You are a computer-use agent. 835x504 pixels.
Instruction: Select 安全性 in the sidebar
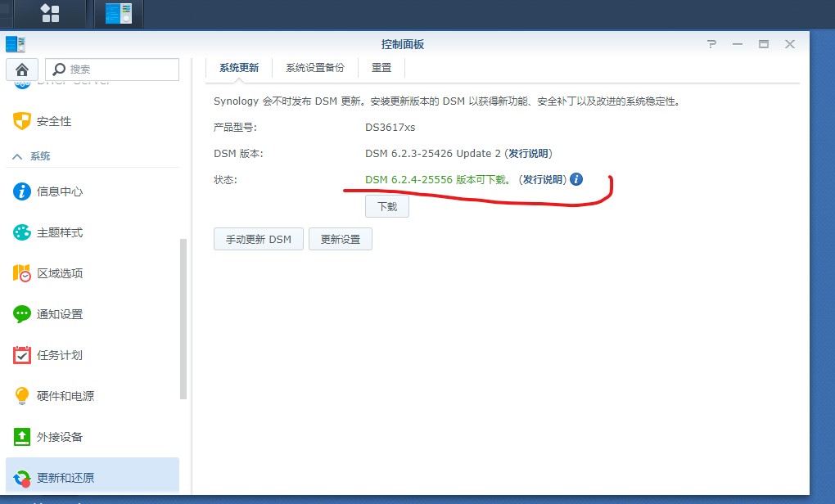coord(54,121)
